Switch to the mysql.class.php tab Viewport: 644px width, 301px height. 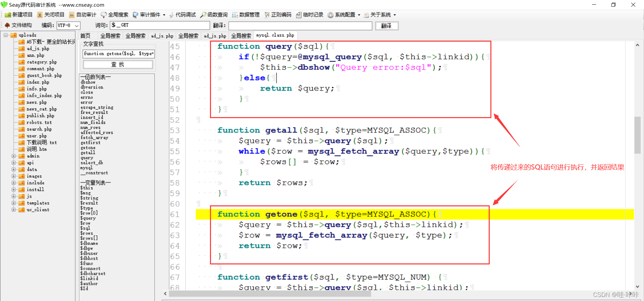275,35
